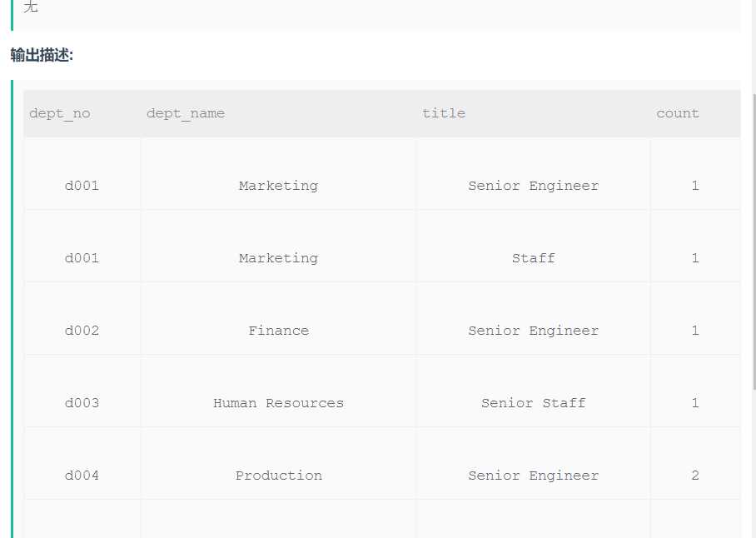Screen dimensions: 756x538
Task: Click Senior Engineer in the Production row
Action: pyautogui.click(x=533, y=476)
